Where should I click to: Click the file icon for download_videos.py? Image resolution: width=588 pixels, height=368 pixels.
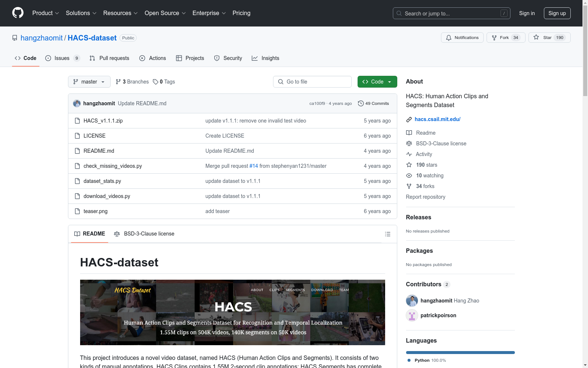pos(77,196)
